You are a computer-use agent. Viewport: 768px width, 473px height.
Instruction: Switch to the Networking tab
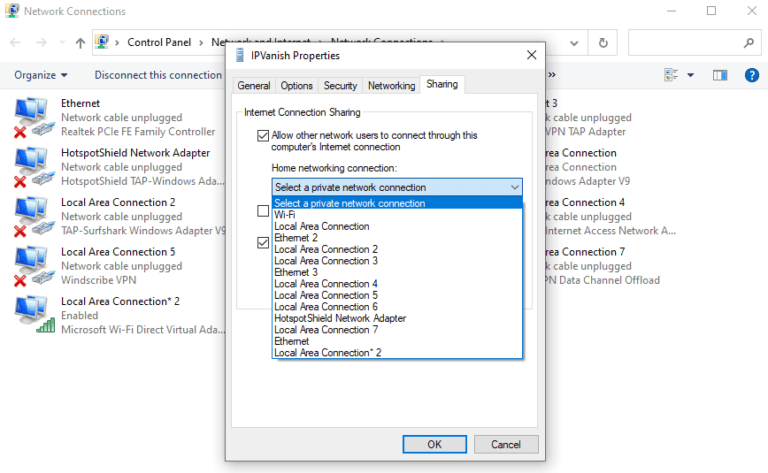pos(391,86)
